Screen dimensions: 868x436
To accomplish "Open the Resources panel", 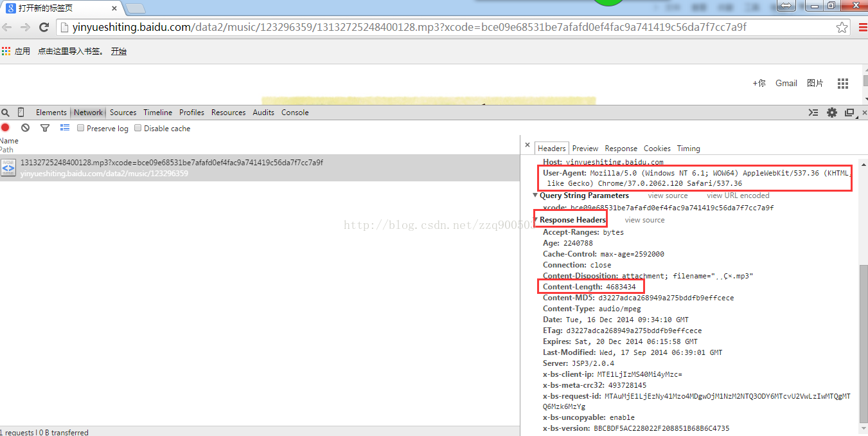I will tap(229, 113).
